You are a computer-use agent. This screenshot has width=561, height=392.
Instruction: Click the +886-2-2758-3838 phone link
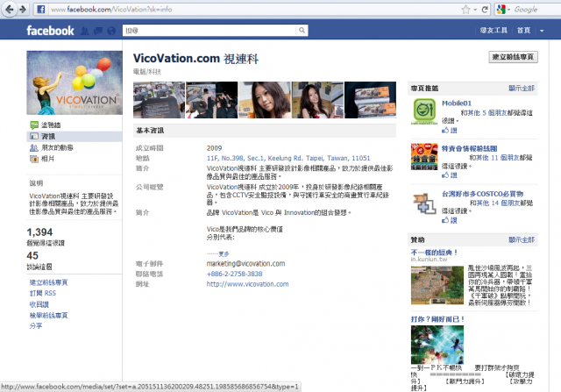234,274
